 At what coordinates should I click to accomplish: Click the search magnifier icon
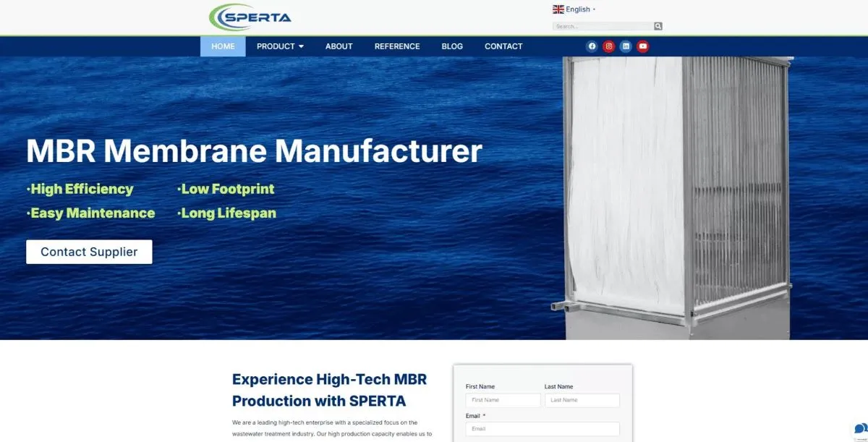pos(658,25)
